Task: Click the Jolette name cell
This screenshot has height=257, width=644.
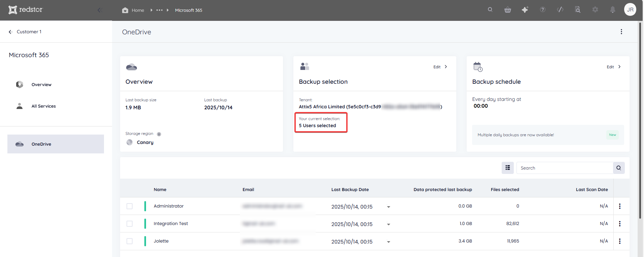Action: 161,241
